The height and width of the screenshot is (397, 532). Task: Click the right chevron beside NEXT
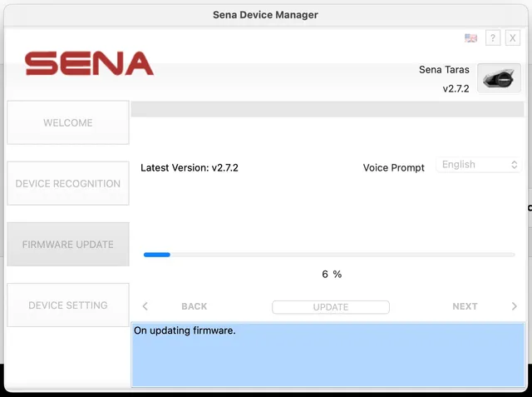tap(515, 306)
